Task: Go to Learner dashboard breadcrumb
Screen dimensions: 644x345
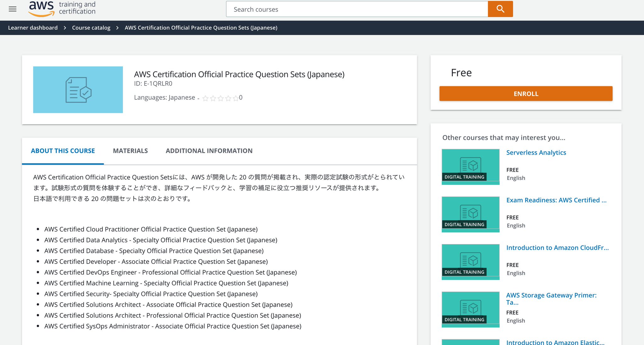Action: (33, 28)
